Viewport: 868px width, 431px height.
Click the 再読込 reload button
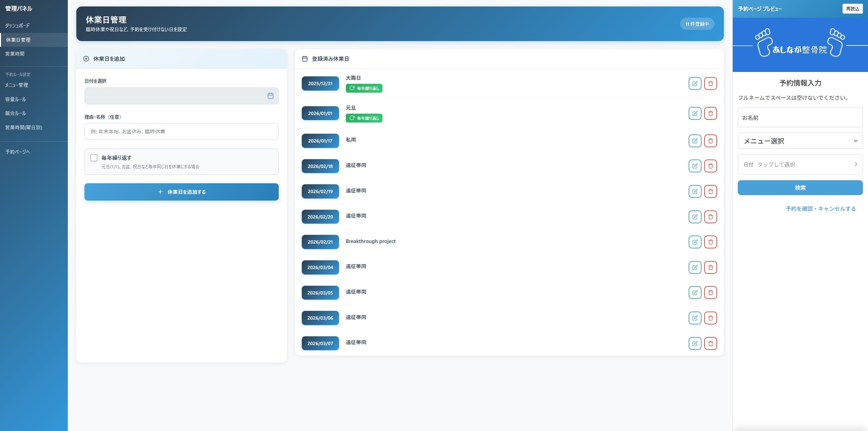(x=852, y=9)
